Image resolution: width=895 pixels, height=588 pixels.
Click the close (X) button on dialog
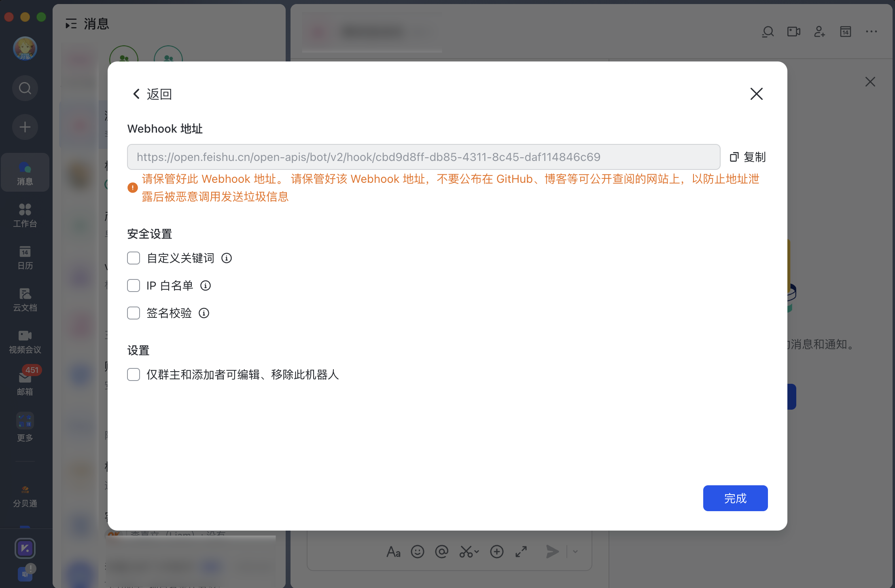(x=757, y=94)
